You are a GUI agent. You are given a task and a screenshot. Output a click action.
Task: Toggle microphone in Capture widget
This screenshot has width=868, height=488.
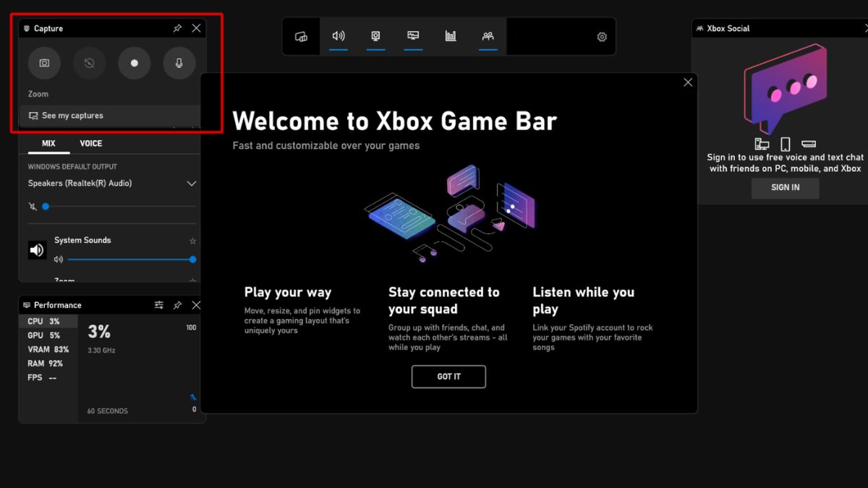179,63
